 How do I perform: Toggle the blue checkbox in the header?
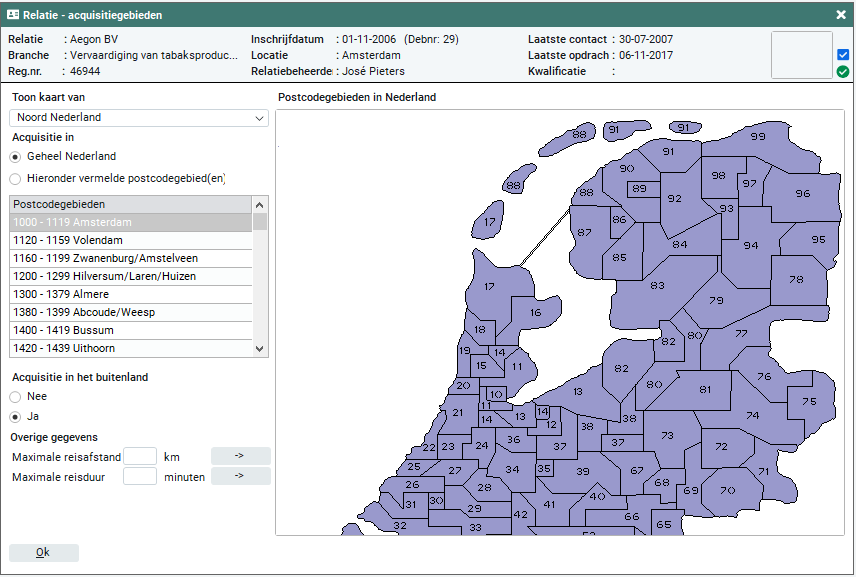click(x=842, y=55)
